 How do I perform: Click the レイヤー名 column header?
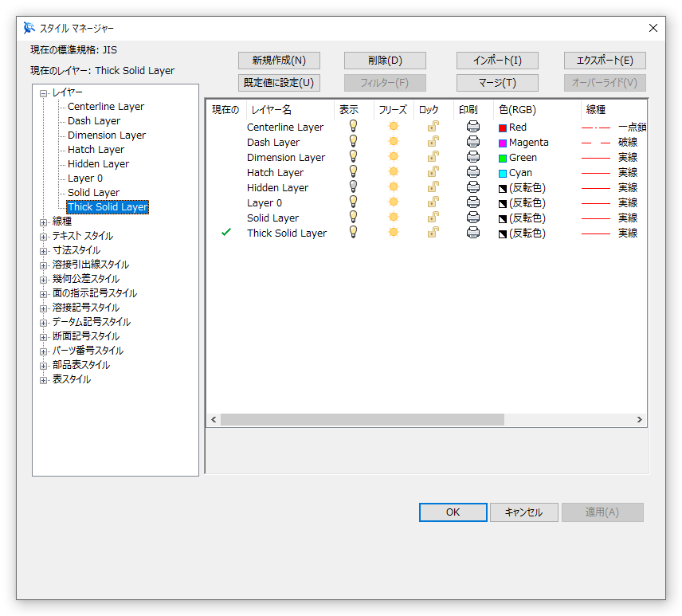(272, 110)
